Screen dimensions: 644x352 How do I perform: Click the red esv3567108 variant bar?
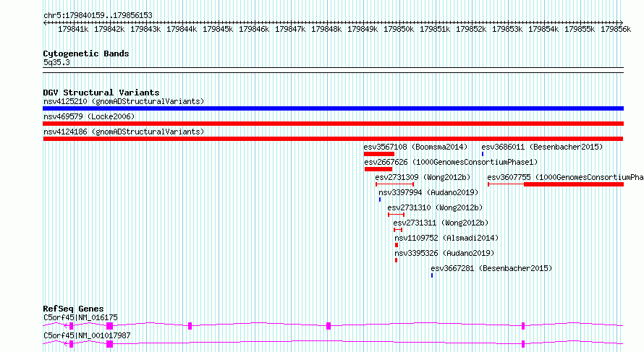(x=378, y=154)
